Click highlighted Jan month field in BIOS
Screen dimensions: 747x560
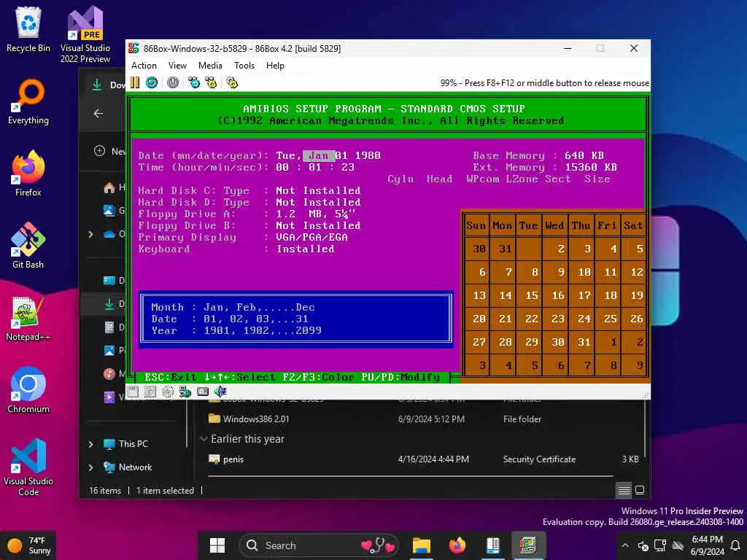(x=318, y=156)
